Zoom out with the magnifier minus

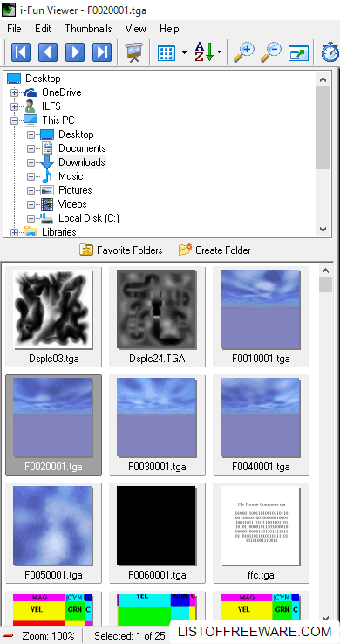pyautogui.click(x=270, y=52)
